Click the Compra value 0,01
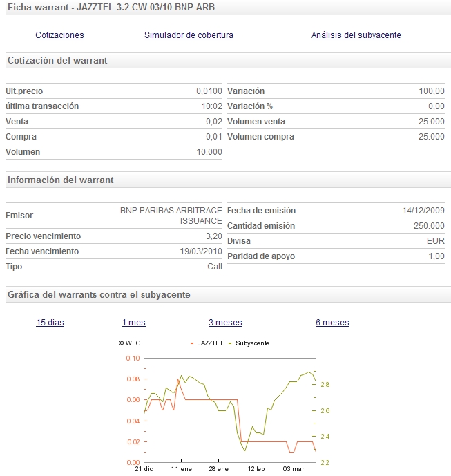Image resolution: width=451 pixels, height=476 pixels. pos(214,137)
